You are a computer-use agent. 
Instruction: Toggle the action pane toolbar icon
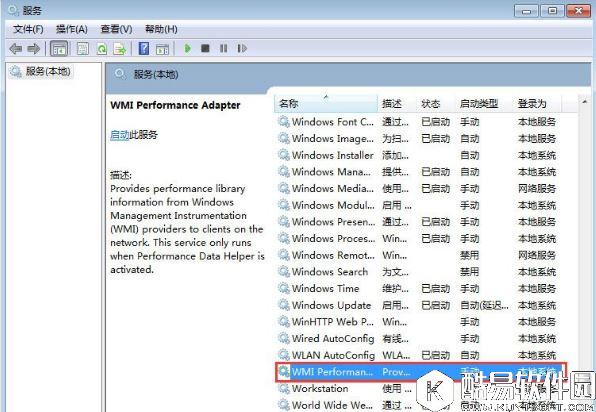coord(162,49)
